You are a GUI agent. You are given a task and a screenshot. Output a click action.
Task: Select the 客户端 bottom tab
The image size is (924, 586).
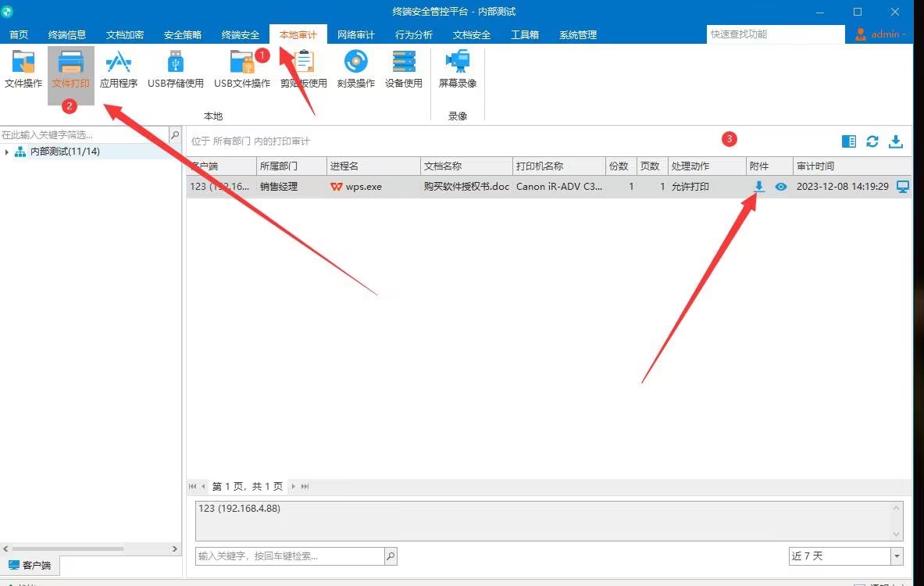[x=30, y=566]
